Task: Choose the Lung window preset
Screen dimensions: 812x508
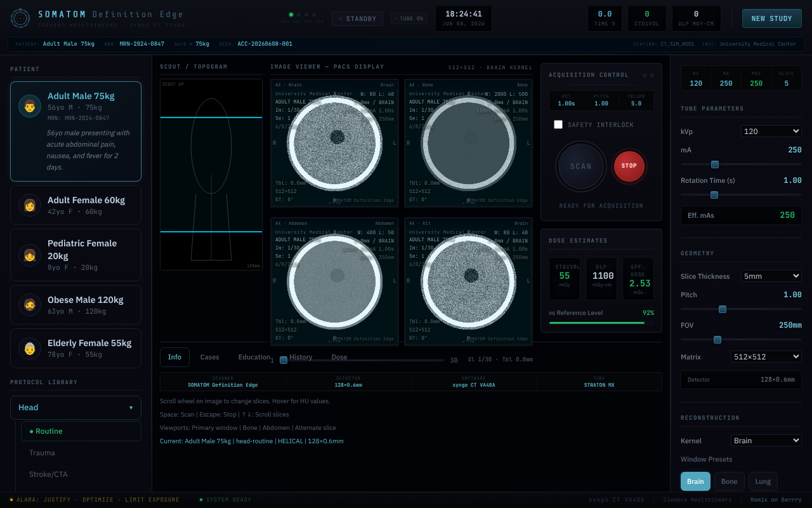Action: [763, 481]
